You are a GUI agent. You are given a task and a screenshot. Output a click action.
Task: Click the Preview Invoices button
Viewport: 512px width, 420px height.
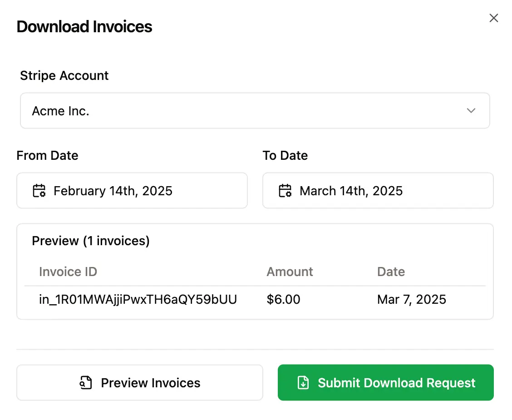(139, 383)
